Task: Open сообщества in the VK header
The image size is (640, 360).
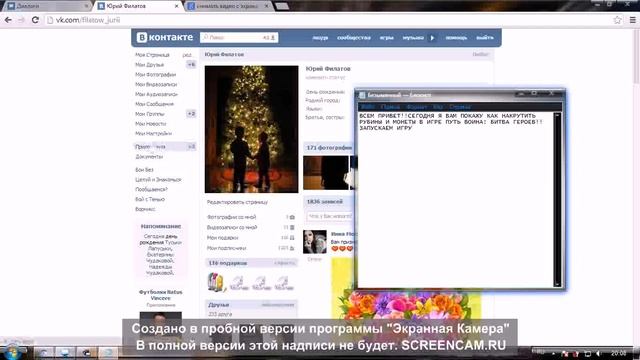Action: tap(353, 38)
